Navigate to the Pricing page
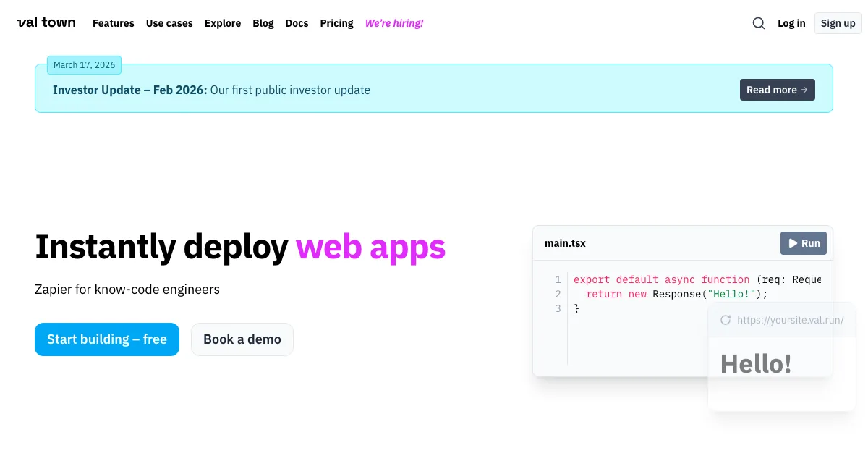The image size is (868, 456). click(x=336, y=23)
